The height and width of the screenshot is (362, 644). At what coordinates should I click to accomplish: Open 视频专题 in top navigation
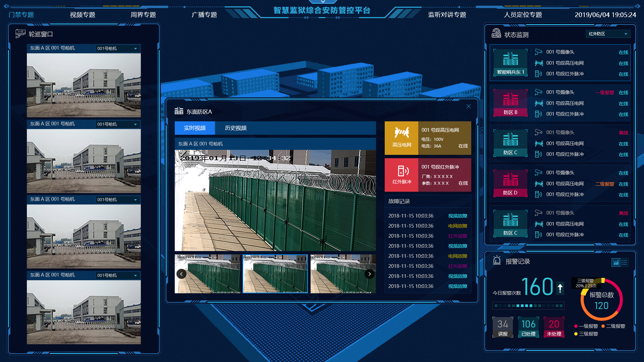83,15
